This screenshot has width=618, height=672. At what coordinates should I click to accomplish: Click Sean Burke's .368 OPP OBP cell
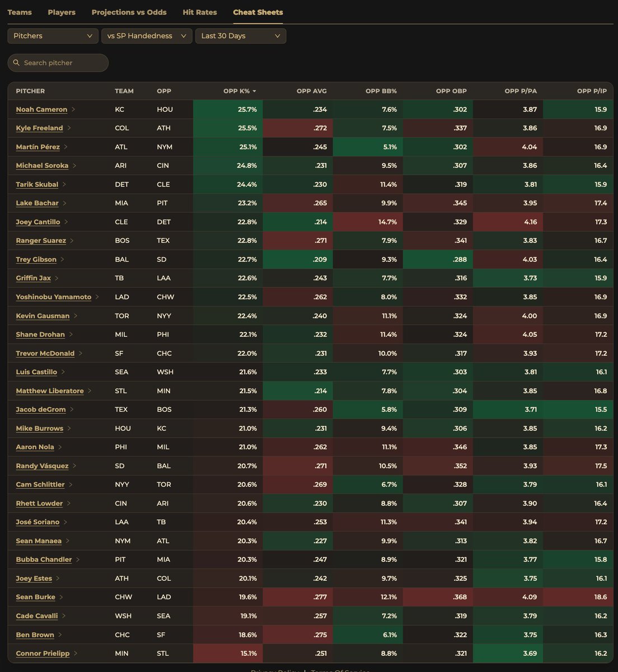coord(438,597)
